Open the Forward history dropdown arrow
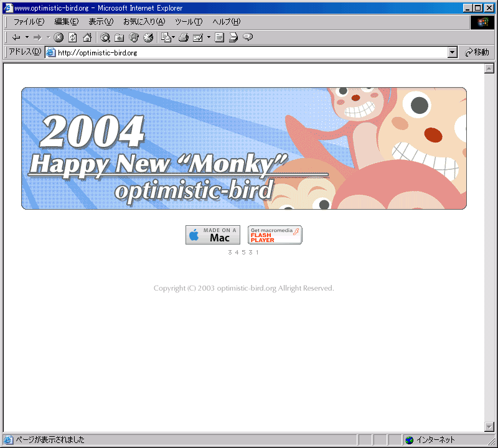Image resolution: width=498 pixels, height=448 pixels. [49, 37]
